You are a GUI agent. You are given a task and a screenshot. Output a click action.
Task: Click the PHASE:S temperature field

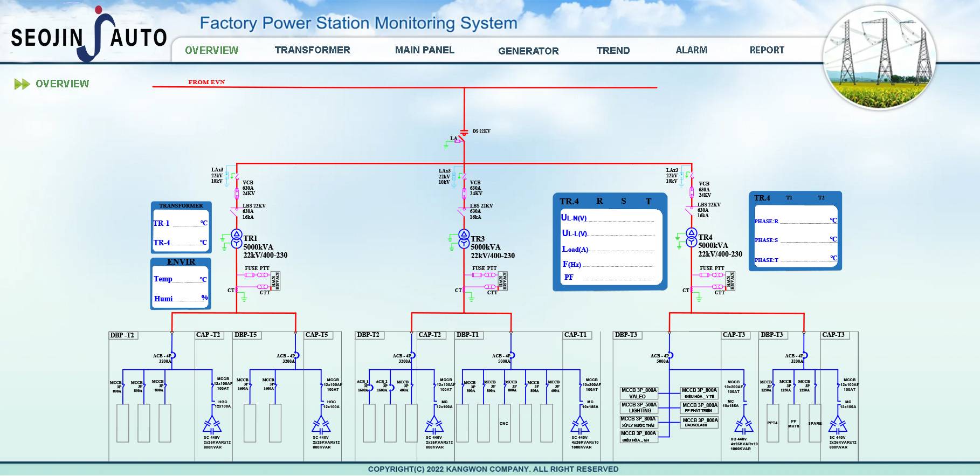point(805,239)
